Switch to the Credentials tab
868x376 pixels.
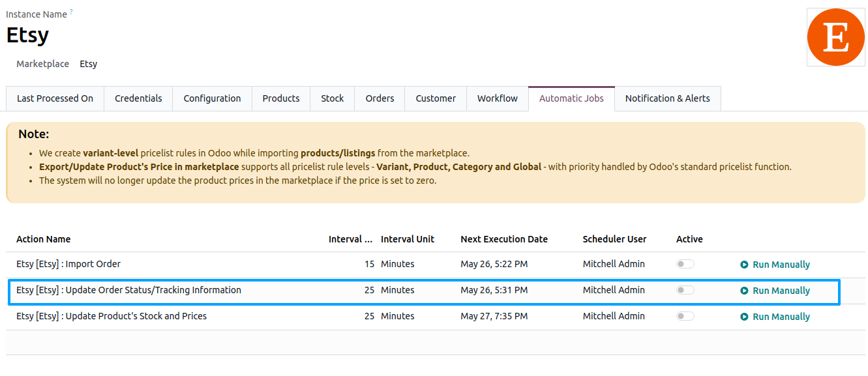[x=138, y=98]
